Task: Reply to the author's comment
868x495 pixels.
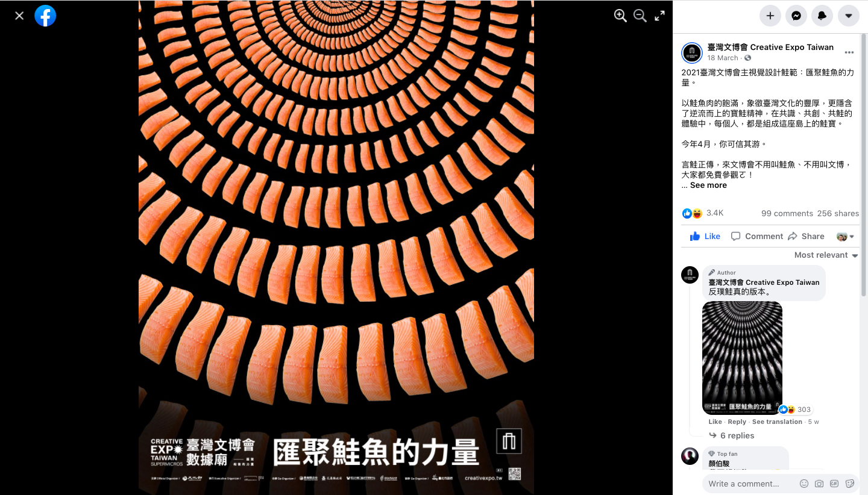Action: tap(737, 422)
